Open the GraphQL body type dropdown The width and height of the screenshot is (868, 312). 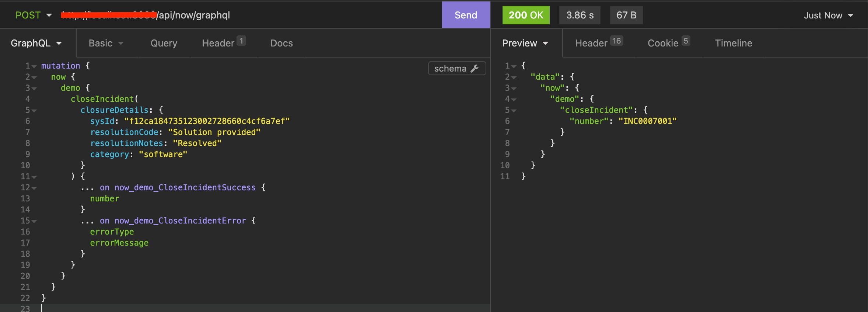click(x=36, y=43)
